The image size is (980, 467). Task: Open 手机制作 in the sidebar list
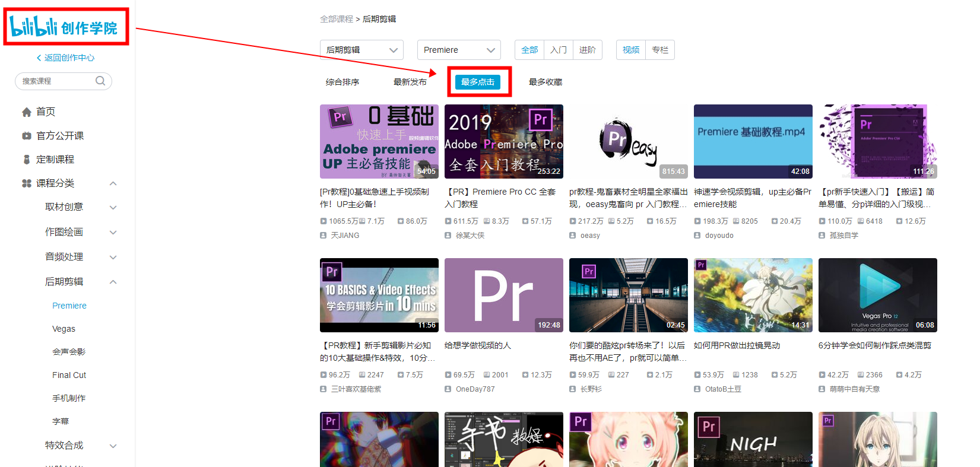[x=69, y=398]
